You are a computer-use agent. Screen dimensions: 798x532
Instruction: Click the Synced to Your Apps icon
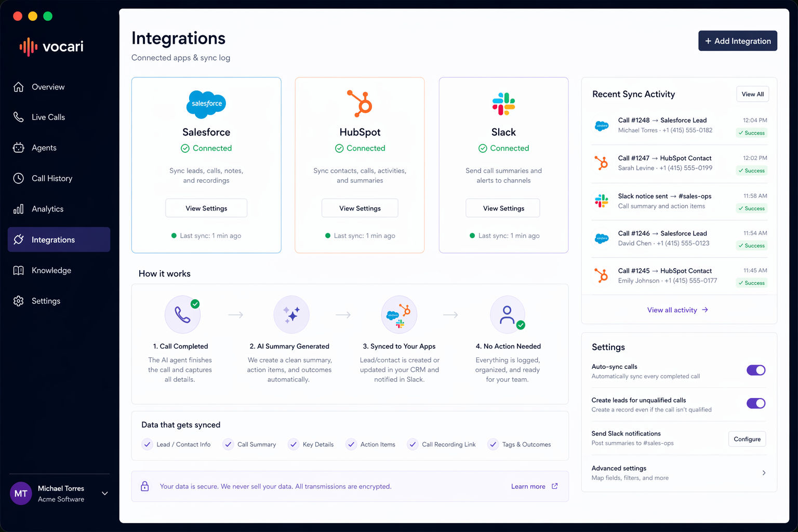pyautogui.click(x=399, y=315)
